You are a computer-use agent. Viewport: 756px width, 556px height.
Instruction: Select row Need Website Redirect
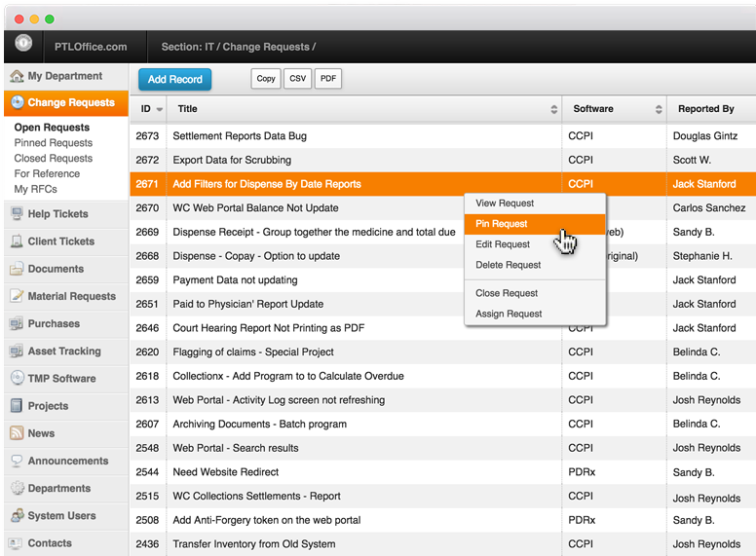(442, 472)
